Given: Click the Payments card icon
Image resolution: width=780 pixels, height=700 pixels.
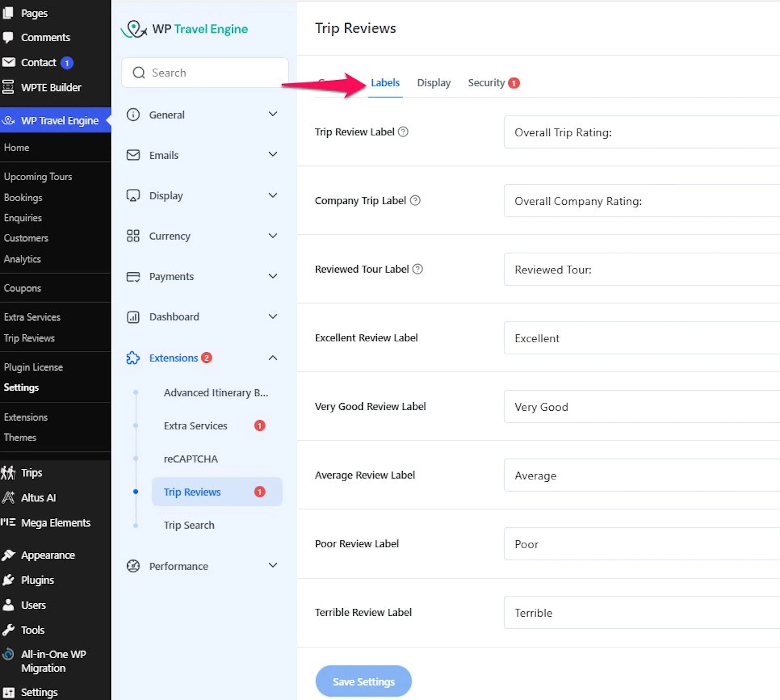Looking at the screenshot, I should click(x=133, y=276).
